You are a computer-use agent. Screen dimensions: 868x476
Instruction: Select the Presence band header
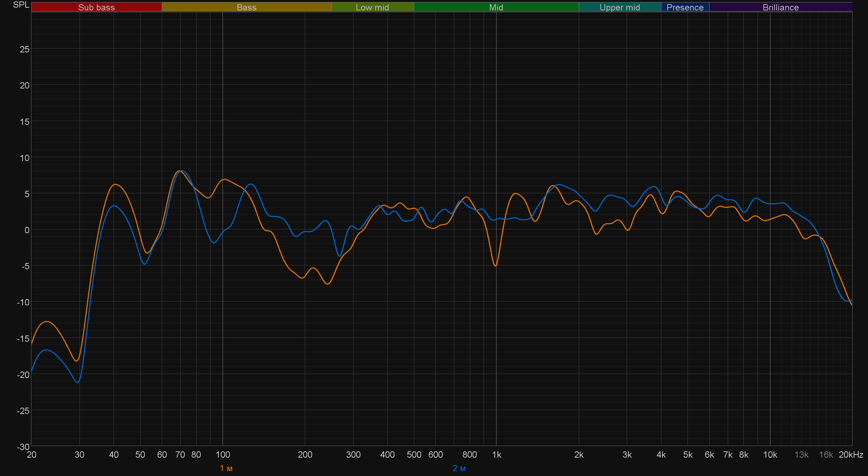point(685,7)
